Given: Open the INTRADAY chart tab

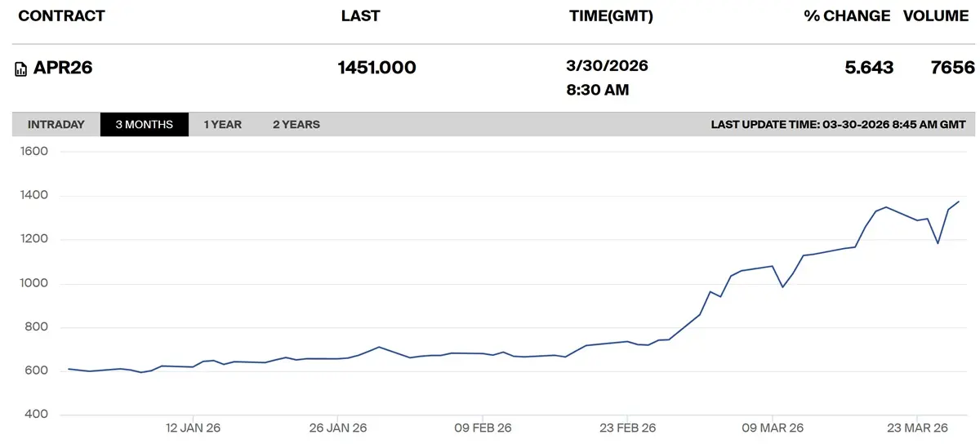Looking at the screenshot, I should (56, 125).
